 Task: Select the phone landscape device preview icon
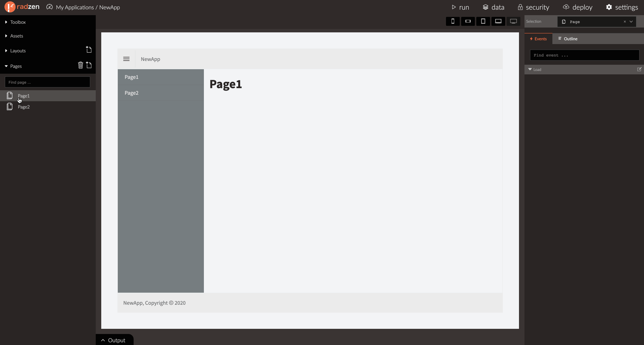(x=468, y=21)
